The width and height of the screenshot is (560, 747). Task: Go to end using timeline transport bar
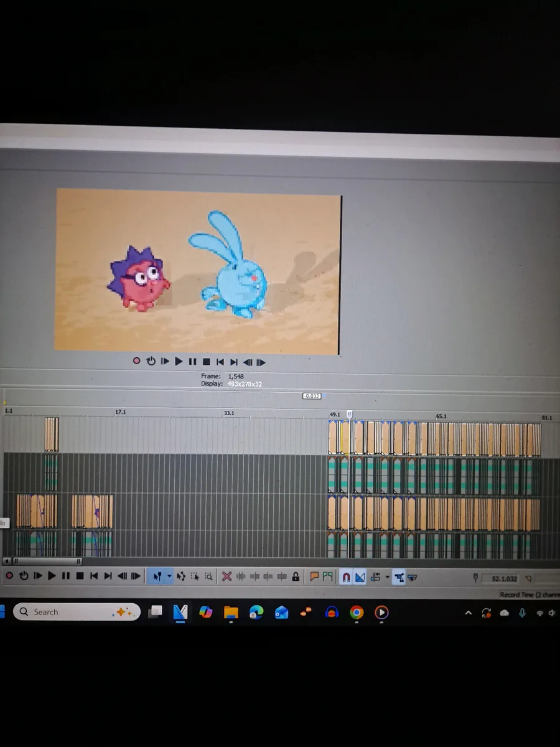pos(108,575)
